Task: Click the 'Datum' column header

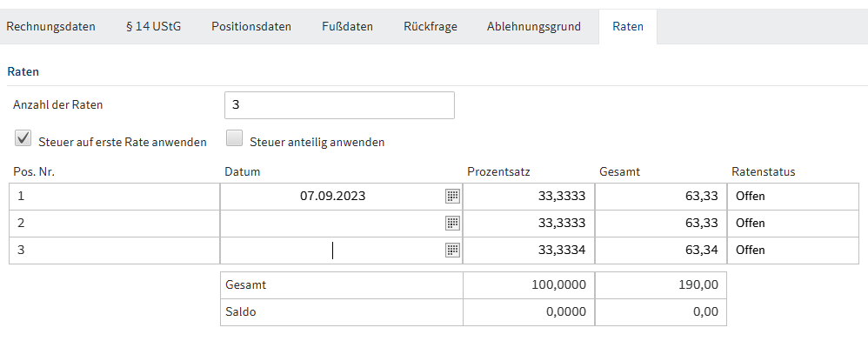Action: [242, 171]
